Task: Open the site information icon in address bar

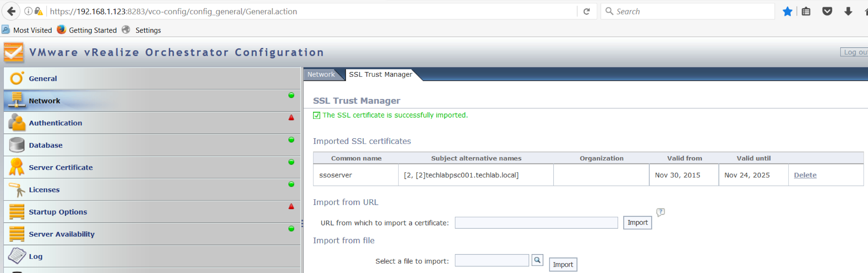Action: click(28, 11)
